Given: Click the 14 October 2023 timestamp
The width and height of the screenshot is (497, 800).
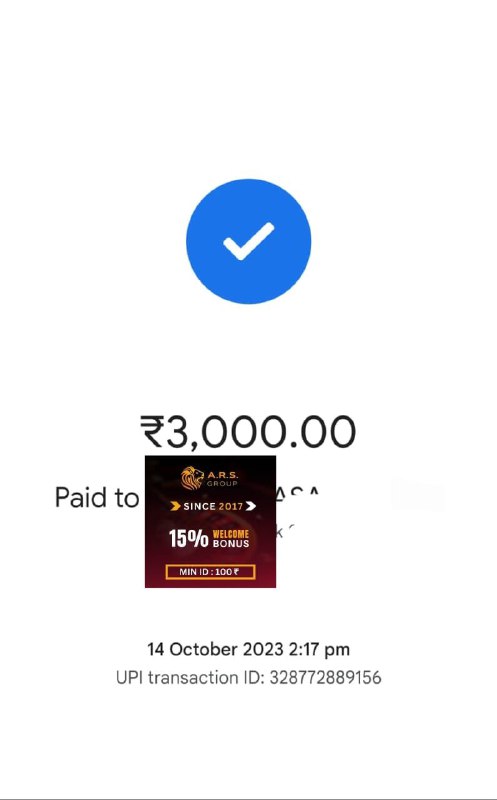Looking at the screenshot, I should pyautogui.click(x=248, y=649).
